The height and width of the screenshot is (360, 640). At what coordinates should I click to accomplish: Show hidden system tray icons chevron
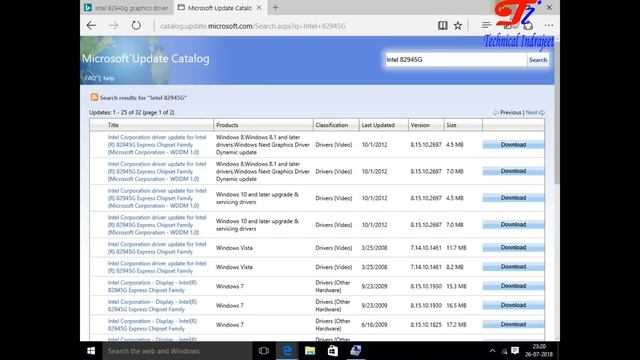pos(492,351)
